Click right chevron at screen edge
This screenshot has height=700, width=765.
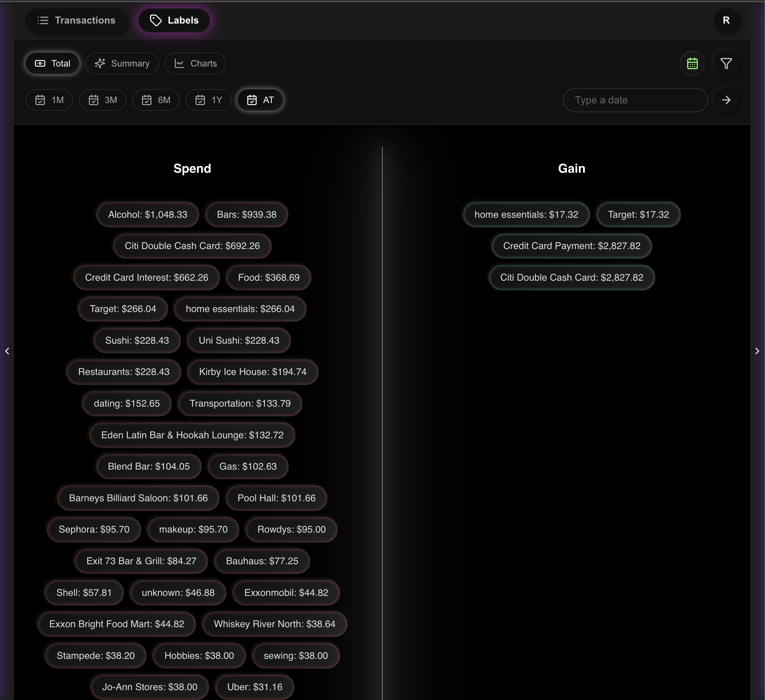click(x=757, y=351)
